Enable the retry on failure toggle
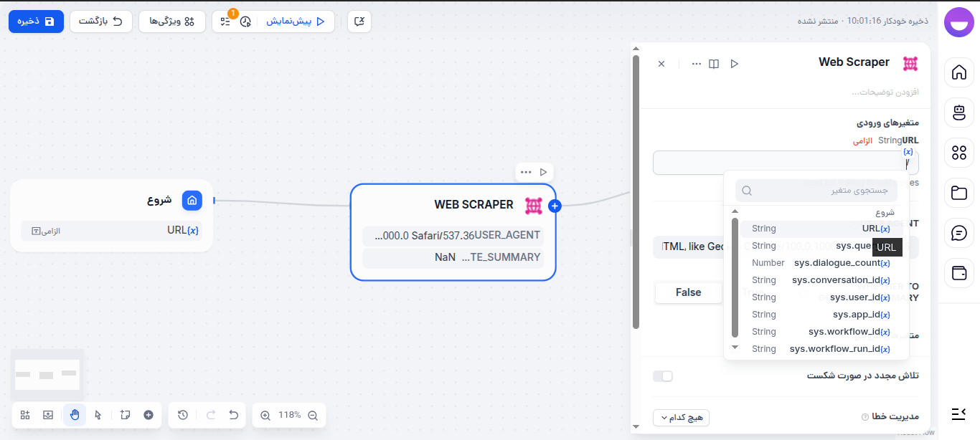Screen dimensions: 980x440 point(663,376)
